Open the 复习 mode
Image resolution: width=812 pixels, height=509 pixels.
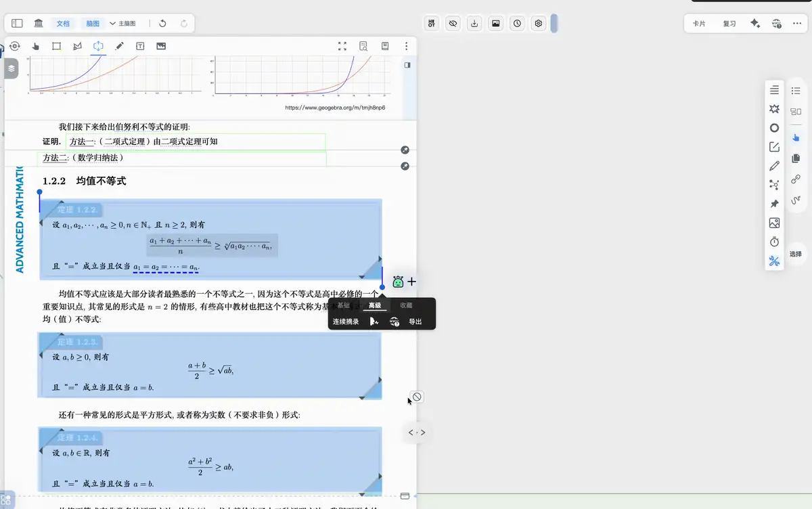tap(729, 23)
